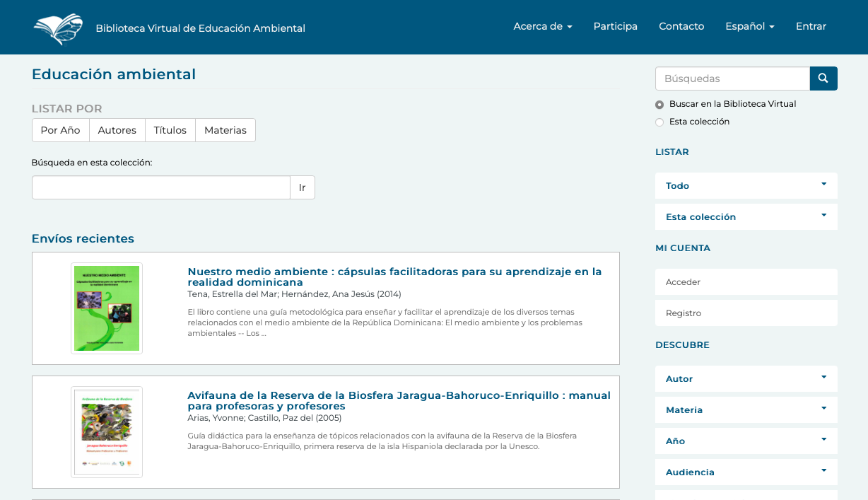Click the butterfly book logo icon
868x500 pixels.
coord(58,28)
